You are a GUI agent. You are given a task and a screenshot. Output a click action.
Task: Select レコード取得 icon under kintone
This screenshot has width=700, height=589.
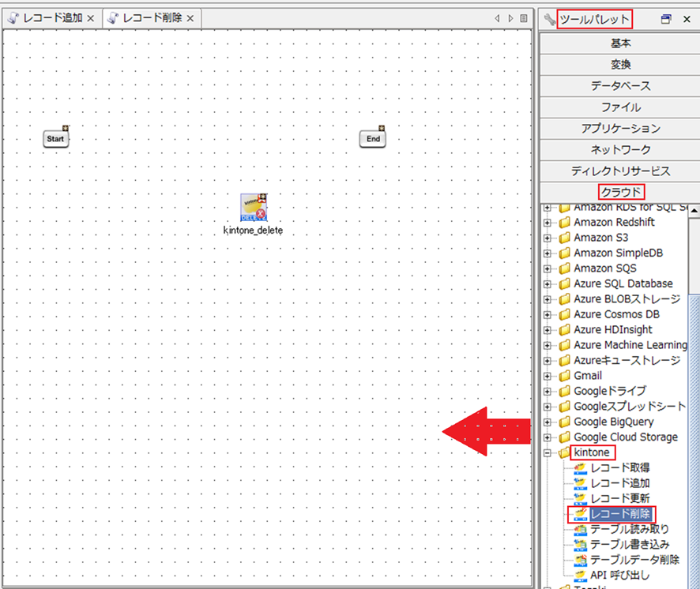click(580, 468)
